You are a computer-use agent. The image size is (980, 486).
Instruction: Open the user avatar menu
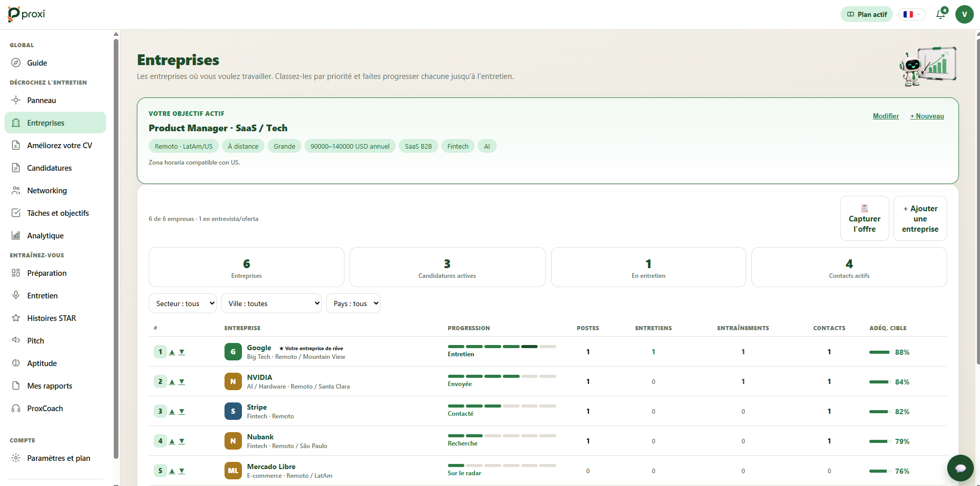(965, 14)
